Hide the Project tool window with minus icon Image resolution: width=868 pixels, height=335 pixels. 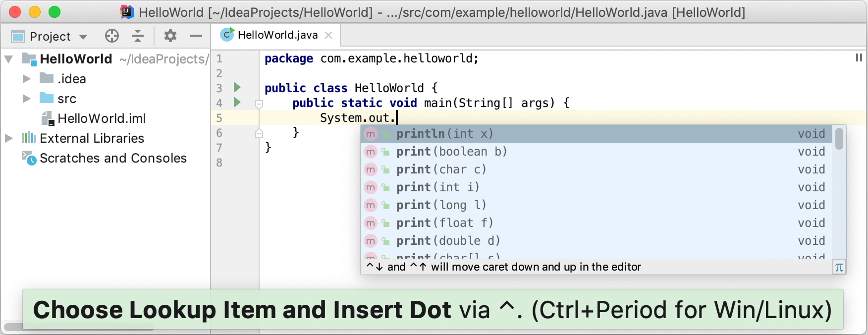coord(196,36)
